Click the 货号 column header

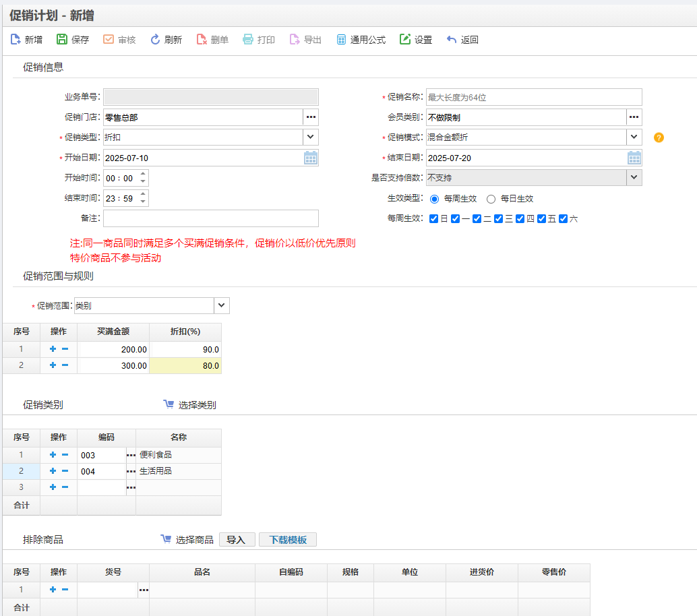pyautogui.click(x=113, y=572)
